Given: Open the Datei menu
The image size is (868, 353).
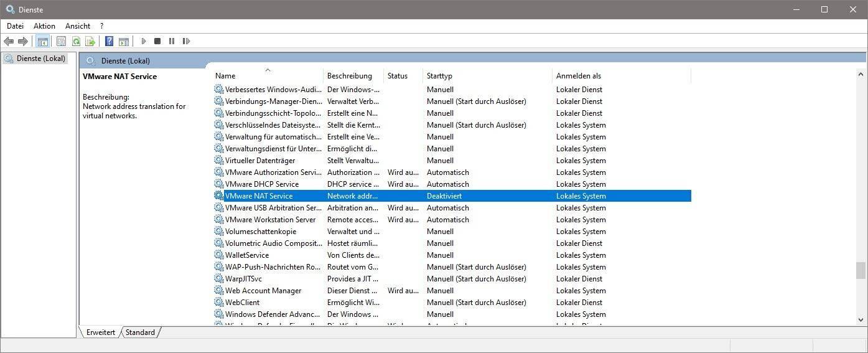Looking at the screenshot, I should point(15,26).
